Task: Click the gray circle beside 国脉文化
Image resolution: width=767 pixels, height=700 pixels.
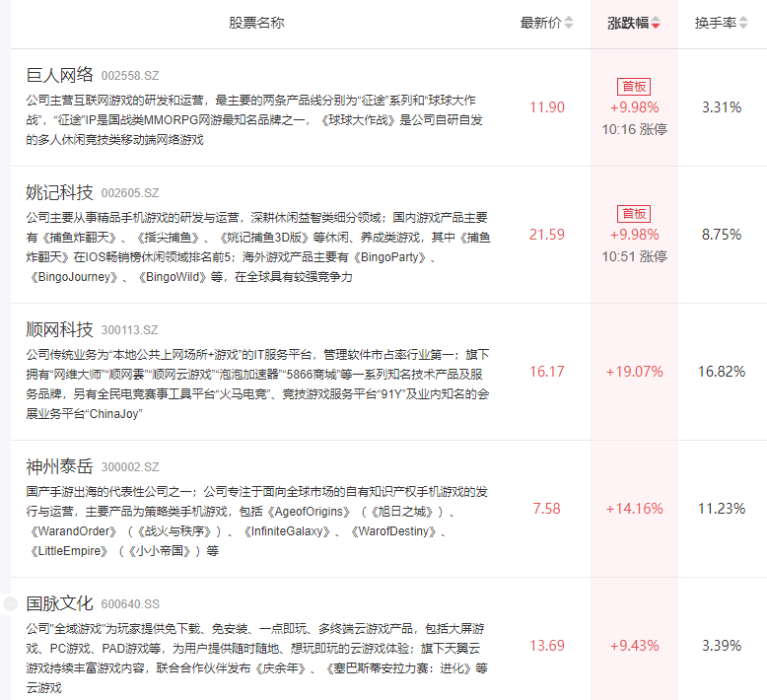Action: pos(10,603)
